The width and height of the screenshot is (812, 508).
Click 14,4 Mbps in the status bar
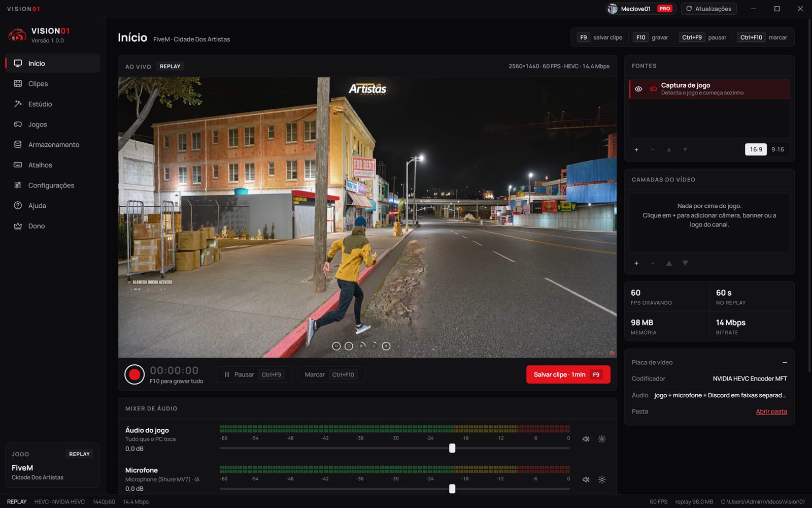[136, 502]
